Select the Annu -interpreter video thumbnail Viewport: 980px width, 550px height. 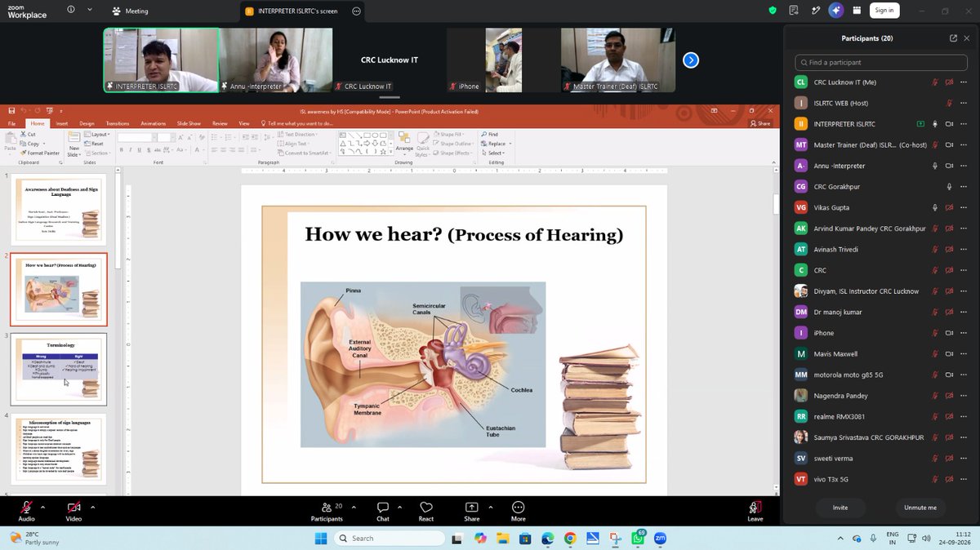[275, 60]
